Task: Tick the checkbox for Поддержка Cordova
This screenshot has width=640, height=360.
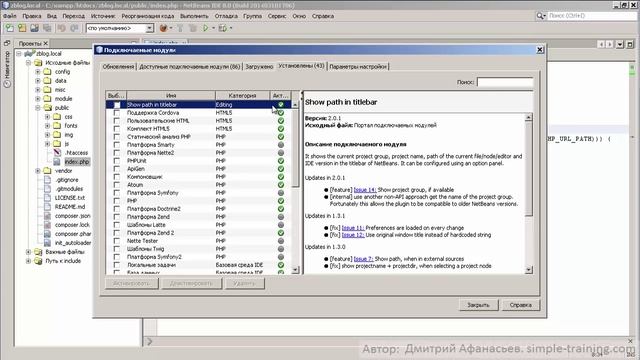Action: point(117,113)
